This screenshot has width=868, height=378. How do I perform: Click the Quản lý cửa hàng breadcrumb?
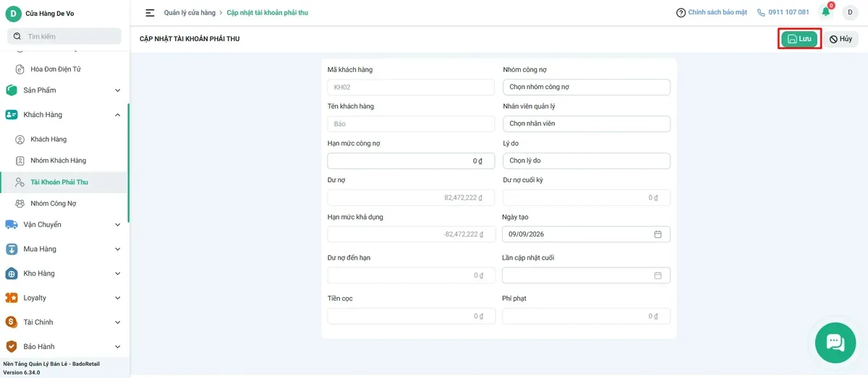tap(190, 12)
